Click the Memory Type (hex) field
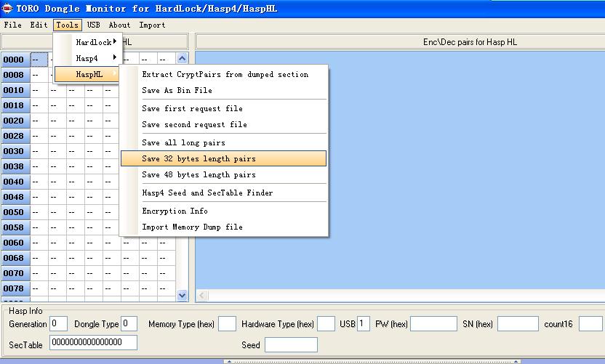 point(228,323)
